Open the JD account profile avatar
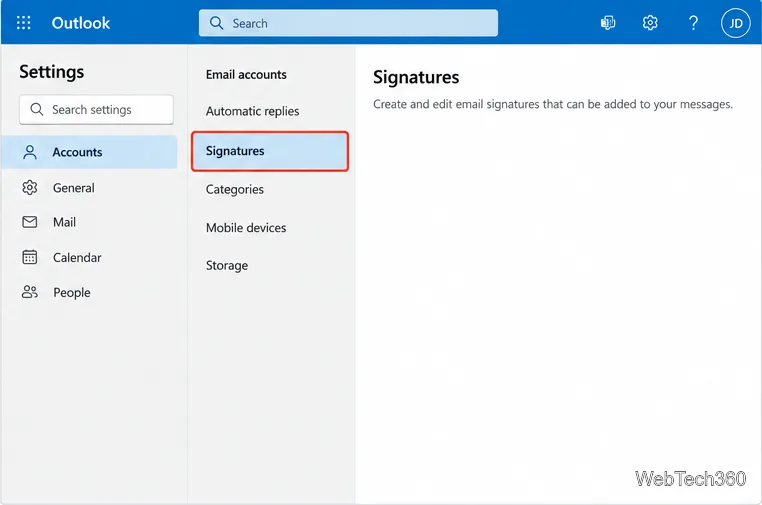The width and height of the screenshot is (762, 505). (735, 23)
